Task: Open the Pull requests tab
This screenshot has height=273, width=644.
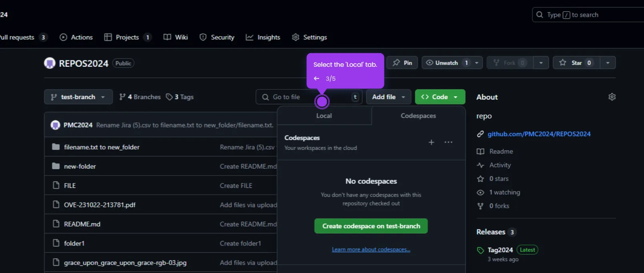Action: click(x=23, y=37)
